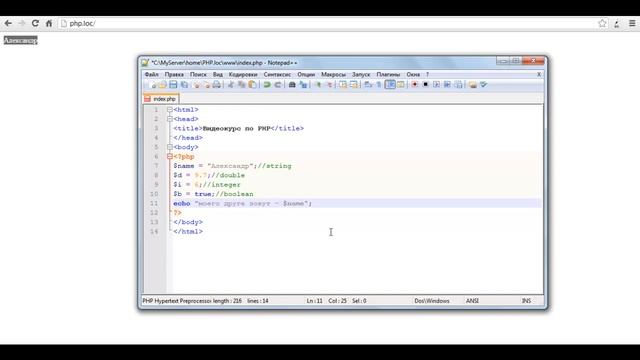The width and height of the screenshot is (640, 360).
Task: Open the Макросы menu
Action: coord(333,74)
